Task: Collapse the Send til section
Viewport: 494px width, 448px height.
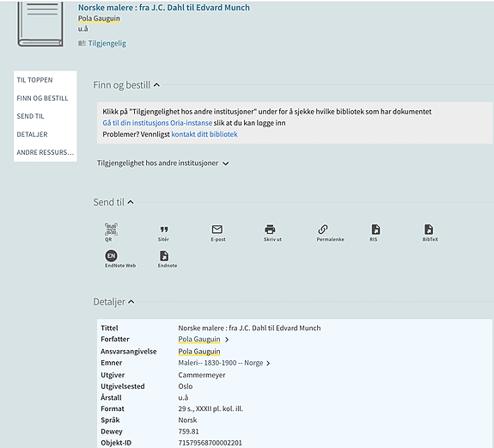Action: click(131, 202)
